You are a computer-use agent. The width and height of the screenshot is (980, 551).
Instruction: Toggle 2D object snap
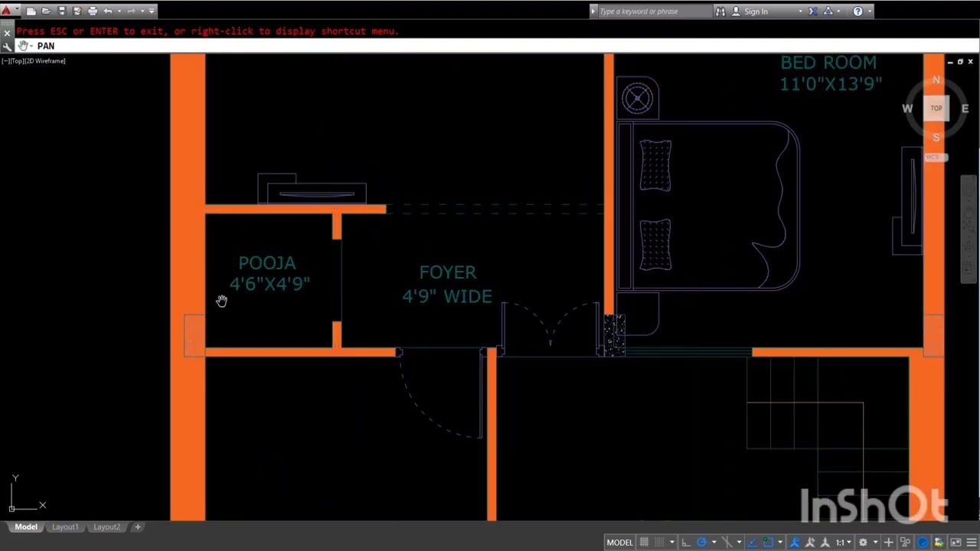pyautogui.click(x=768, y=543)
